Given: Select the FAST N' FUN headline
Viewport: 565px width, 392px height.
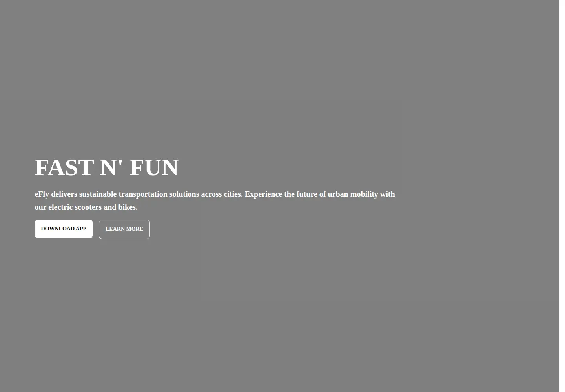Looking at the screenshot, I should [107, 167].
